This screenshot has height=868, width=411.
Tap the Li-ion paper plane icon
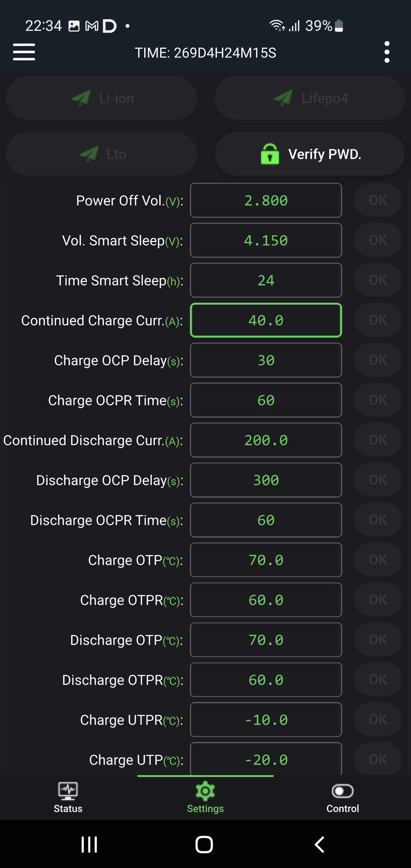pyautogui.click(x=81, y=98)
